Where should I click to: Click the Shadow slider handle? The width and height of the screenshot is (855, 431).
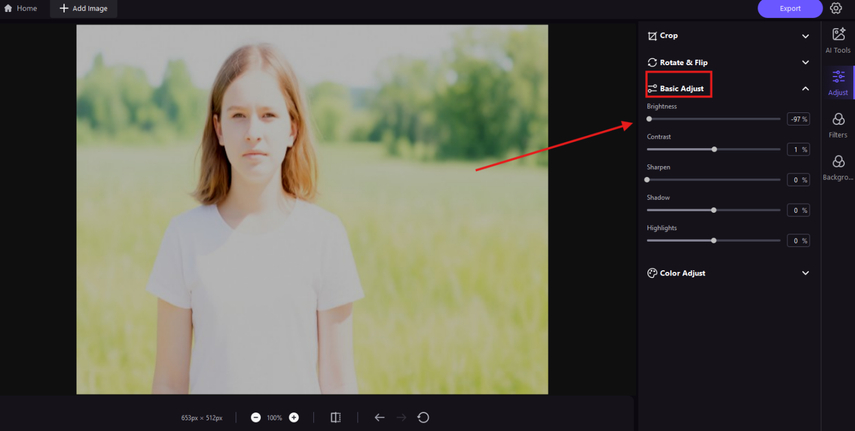pyautogui.click(x=714, y=210)
